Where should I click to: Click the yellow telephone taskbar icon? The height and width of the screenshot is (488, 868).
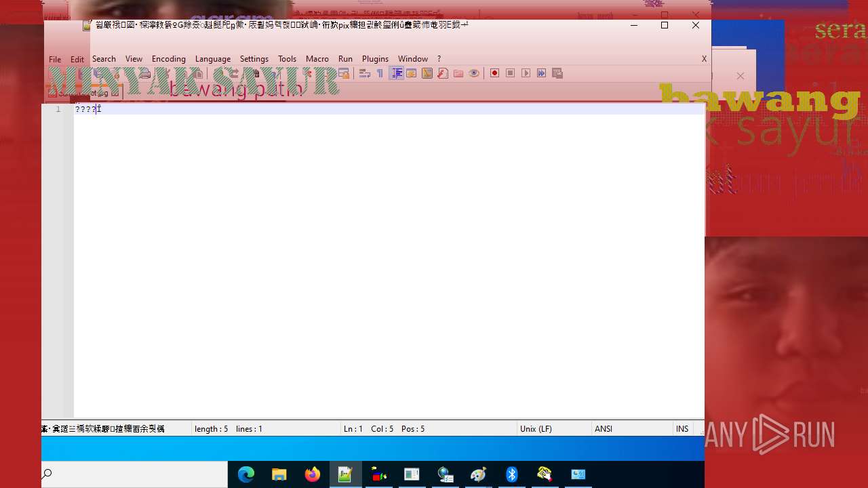[545, 474]
